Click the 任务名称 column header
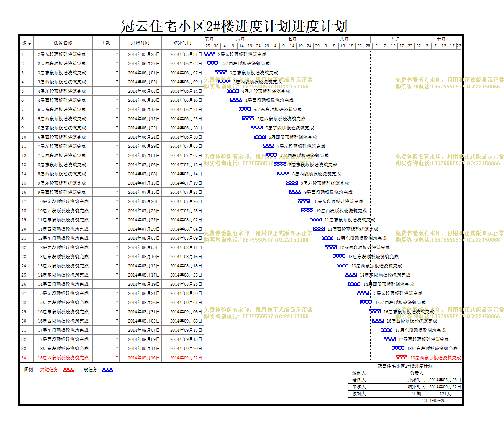The width and height of the screenshot is (504, 424). coord(63,43)
